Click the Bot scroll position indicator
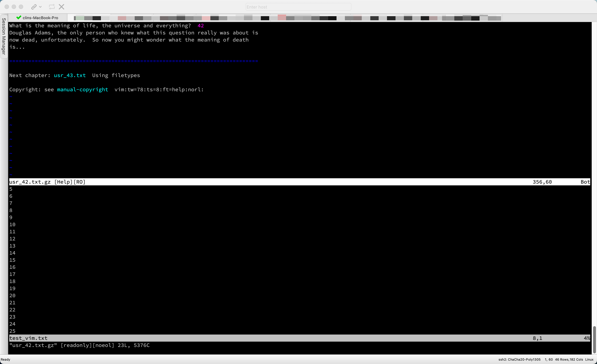 (585, 182)
